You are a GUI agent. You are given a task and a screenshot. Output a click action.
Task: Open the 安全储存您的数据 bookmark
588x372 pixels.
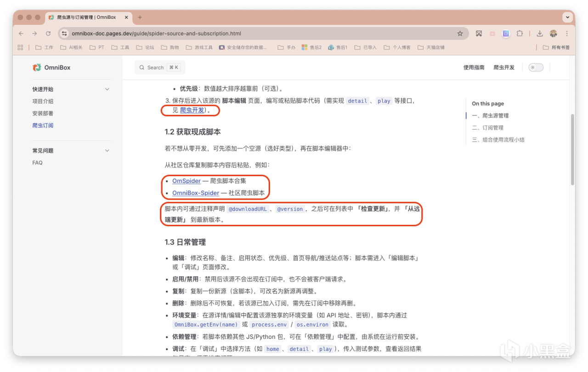point(243,47)
